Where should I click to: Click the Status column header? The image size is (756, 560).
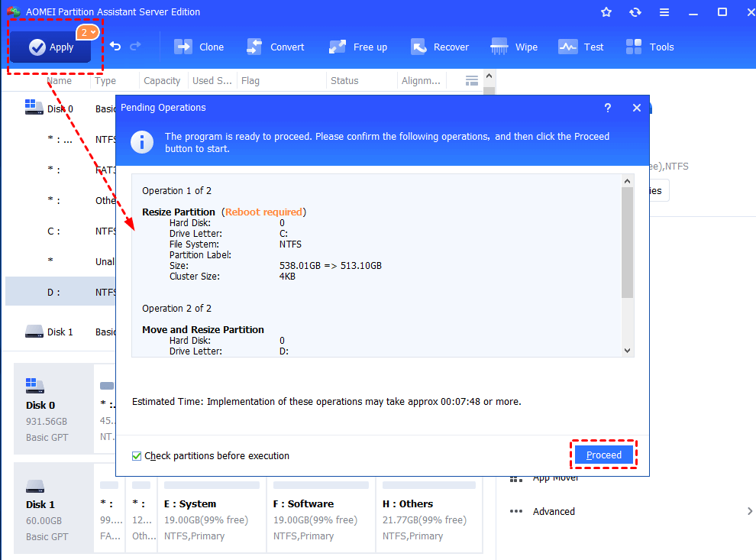point(344,80)
